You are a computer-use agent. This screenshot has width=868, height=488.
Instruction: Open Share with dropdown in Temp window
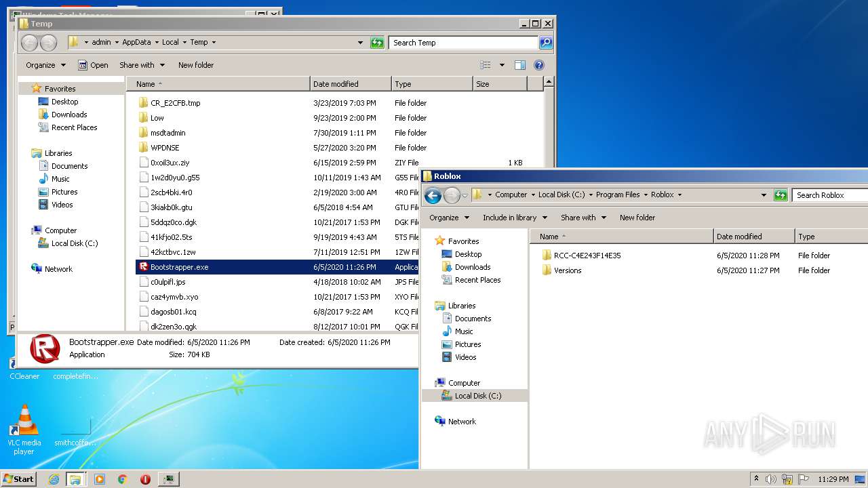coord(142,65)
